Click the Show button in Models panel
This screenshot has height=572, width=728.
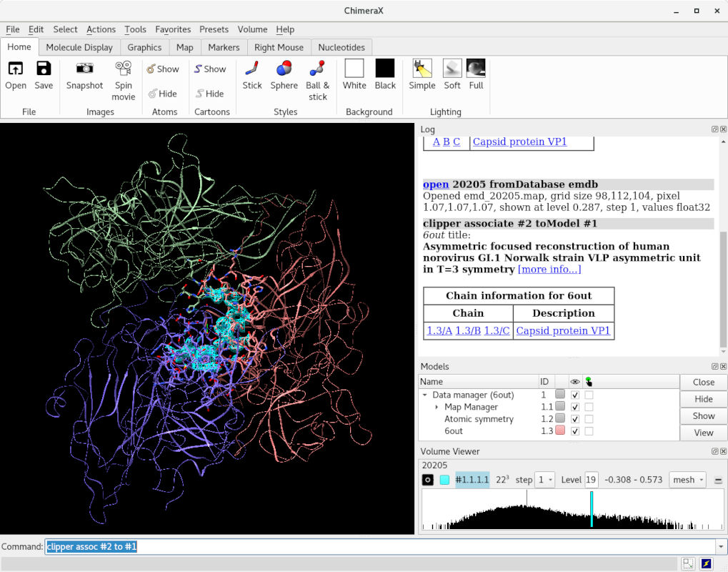tap(704, 416)
